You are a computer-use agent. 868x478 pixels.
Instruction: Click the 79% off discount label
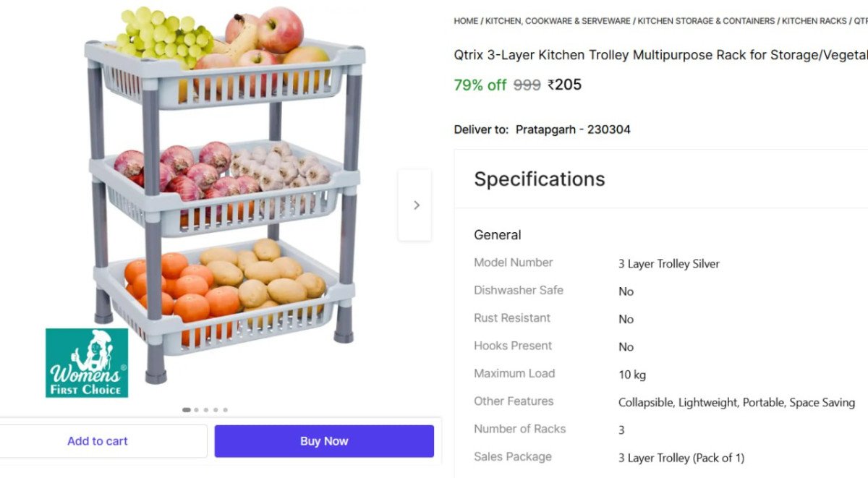[x=480, y=85]
